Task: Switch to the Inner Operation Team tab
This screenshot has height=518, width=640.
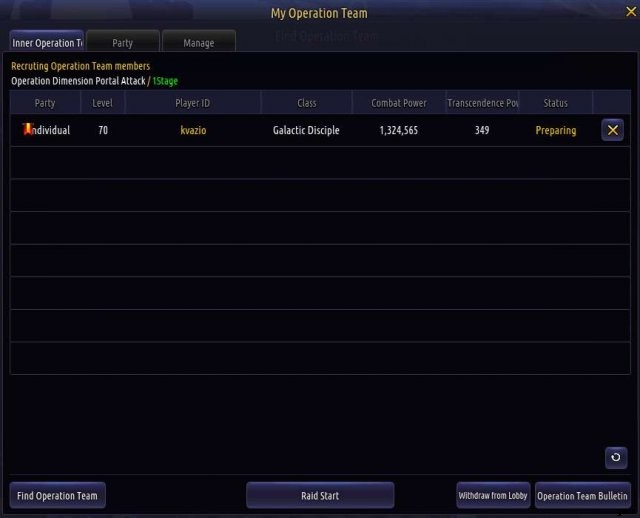Action: pyautogui.click(x=47, y=43)
